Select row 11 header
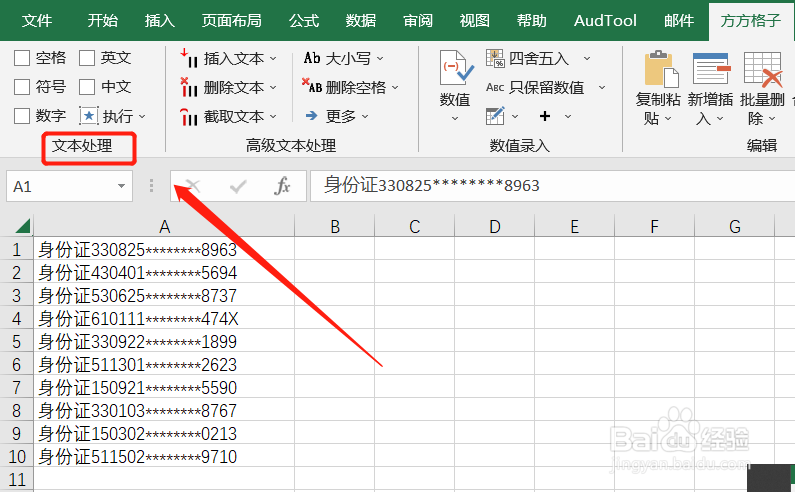This screenshot has width=795, height=492. [17, 479]
